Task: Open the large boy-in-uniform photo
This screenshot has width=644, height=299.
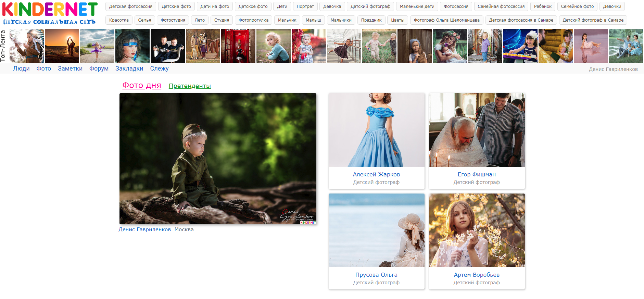Action: (218, 159)
